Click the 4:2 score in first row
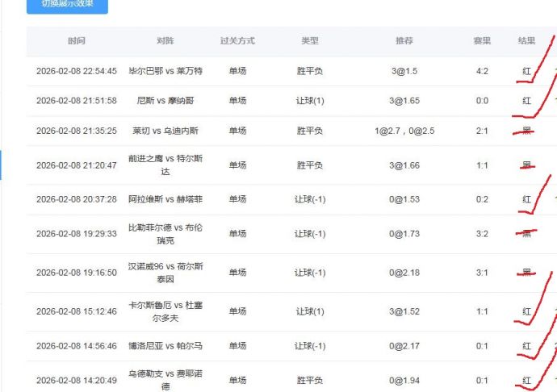557x392 pixels. (482, 71)
